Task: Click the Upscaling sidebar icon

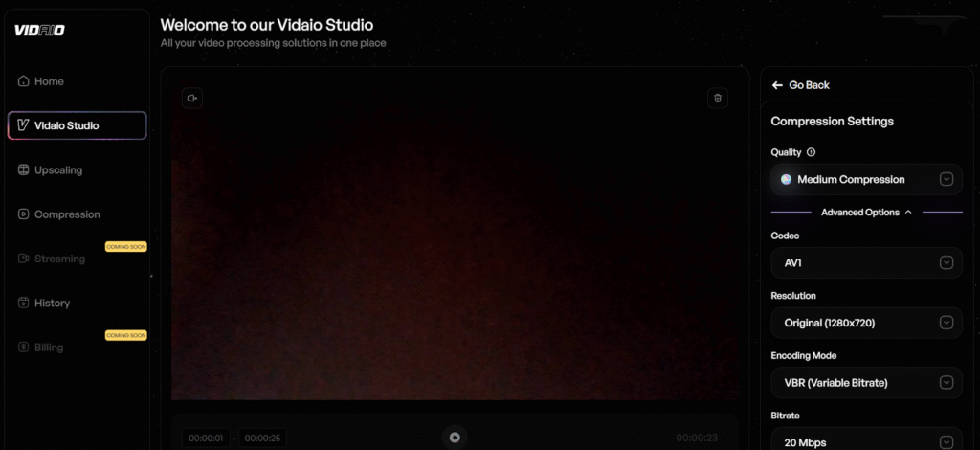Action: [x=24, y=170]
